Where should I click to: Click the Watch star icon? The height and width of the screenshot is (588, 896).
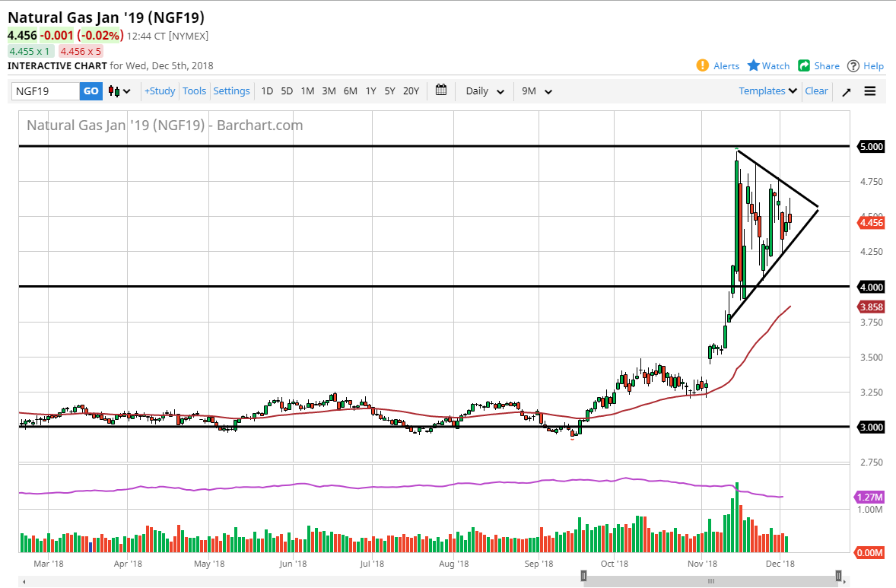click(754, 65)
